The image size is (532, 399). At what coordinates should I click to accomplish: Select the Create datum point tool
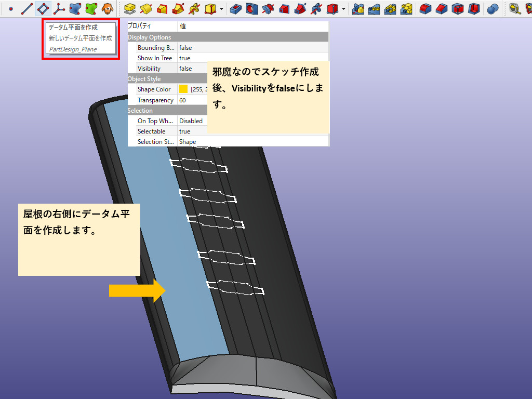(x=10, y=8)
